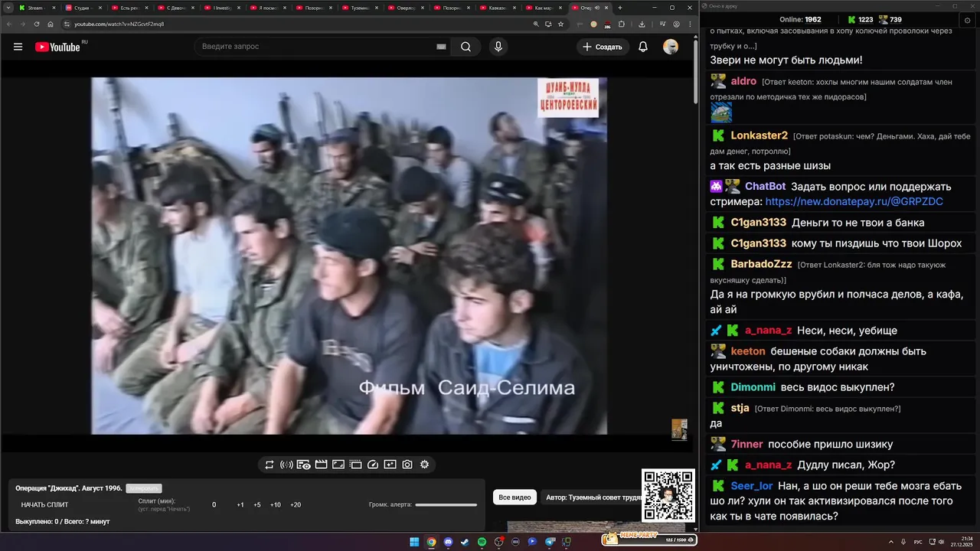Click the expand-frame icon in video toolbar
The height and width of the screenshot is (551, 980).
click(x=338, y=465)
